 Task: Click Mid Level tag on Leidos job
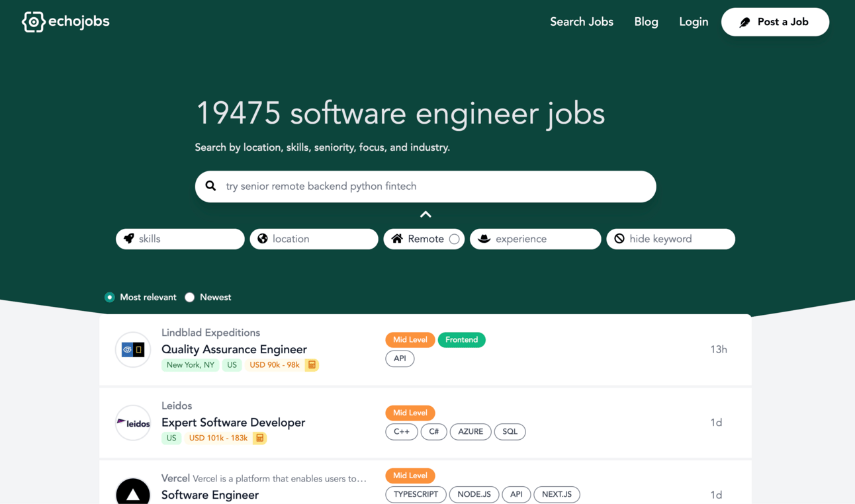point(410,413)
